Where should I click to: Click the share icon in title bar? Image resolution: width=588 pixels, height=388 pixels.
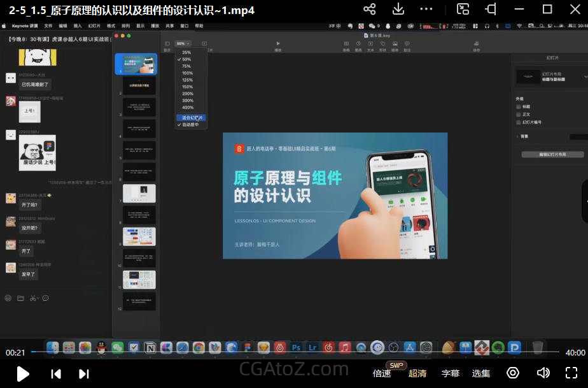click(x=369, y=9)
